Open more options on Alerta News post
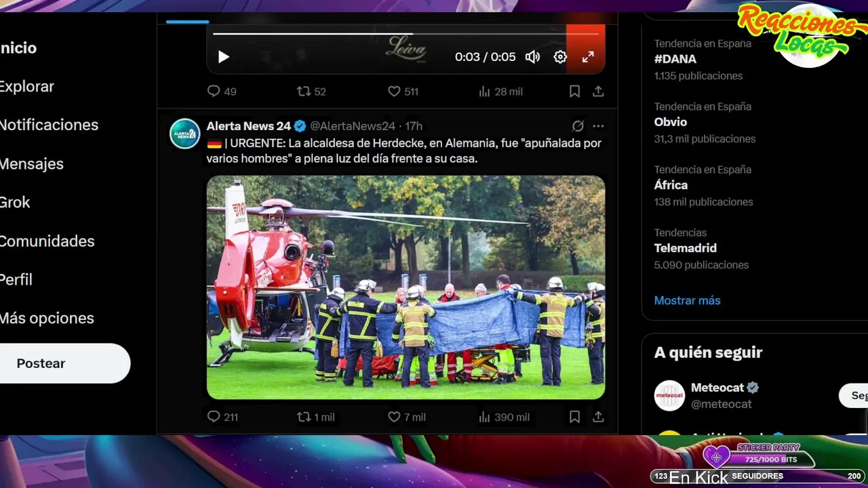The width and height of the screenshot is (868, 488). [x=598, y=126]
